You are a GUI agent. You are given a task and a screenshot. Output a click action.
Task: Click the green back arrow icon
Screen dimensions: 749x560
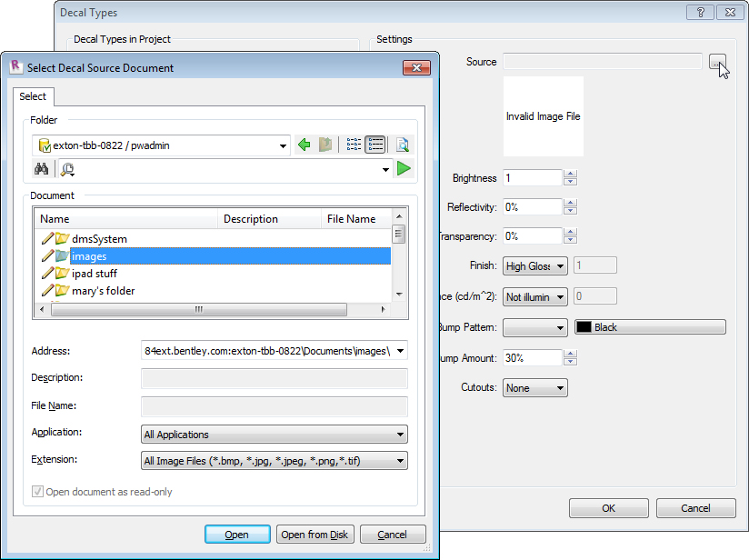click(305, 145)
